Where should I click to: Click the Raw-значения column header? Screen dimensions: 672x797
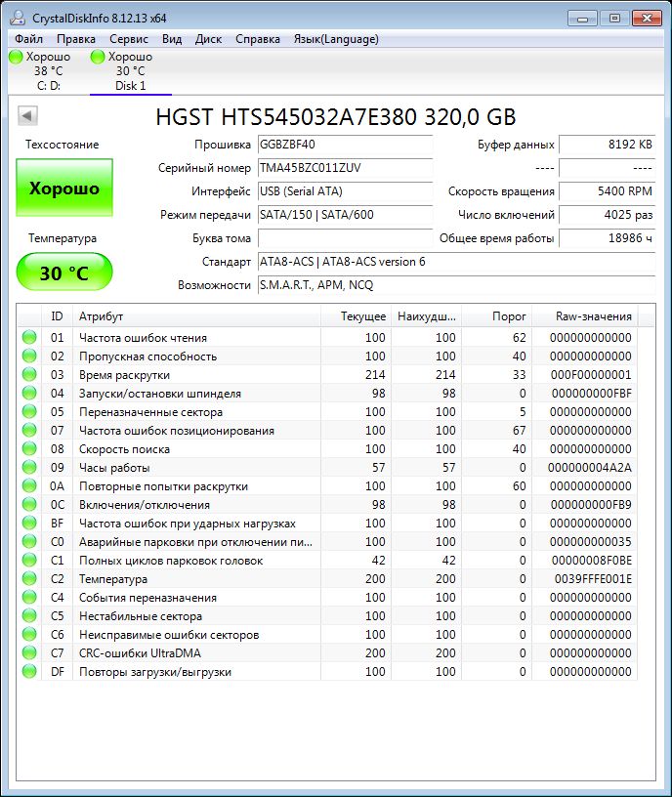click(x=584, y=316)
